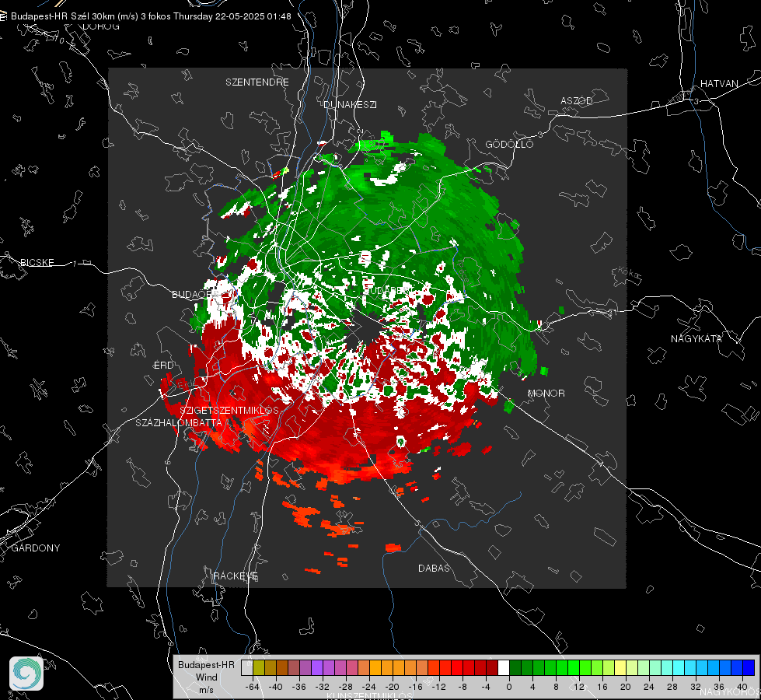Click the SZENTENDRE city label
The width and height of the screenshot is (761, 700).
tap(257, 82)
